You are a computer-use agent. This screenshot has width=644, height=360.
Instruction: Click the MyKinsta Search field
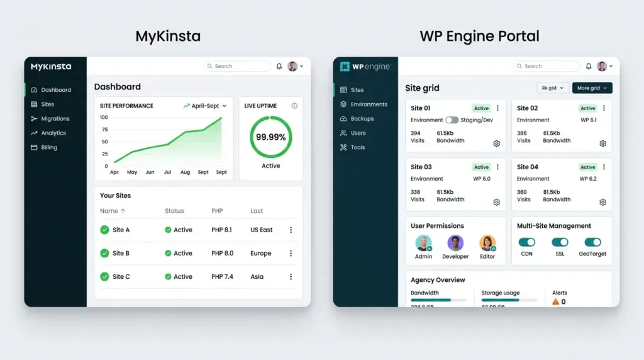click(x=237, y=66)
